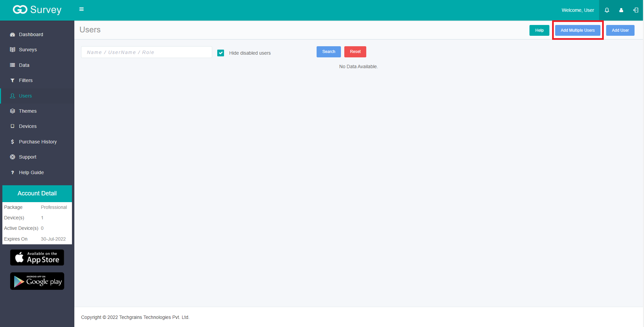
Task: Open the Google Play download badge
Action: pos(37,281)
